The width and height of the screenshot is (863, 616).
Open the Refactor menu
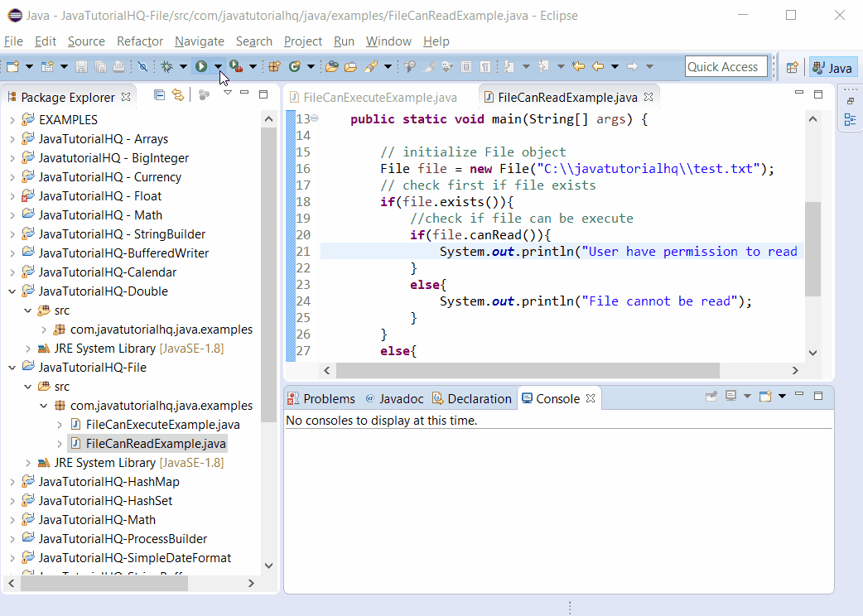(139, 41)
